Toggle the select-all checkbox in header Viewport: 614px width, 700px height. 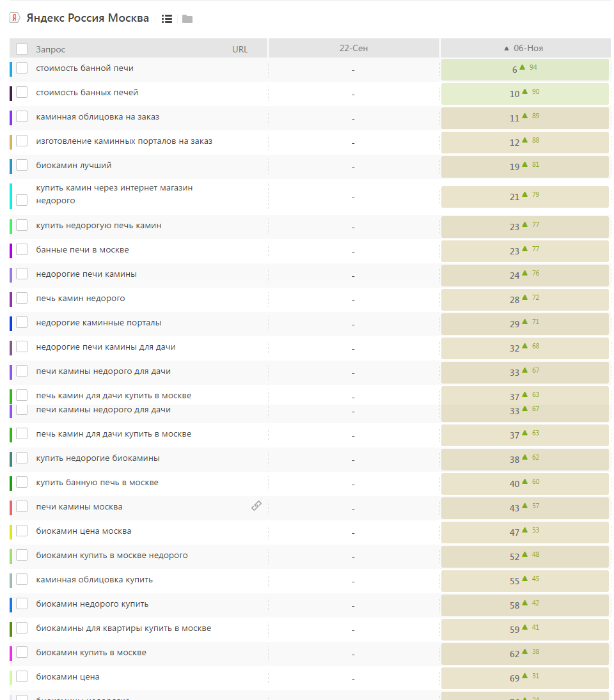(x=22, y=49)
